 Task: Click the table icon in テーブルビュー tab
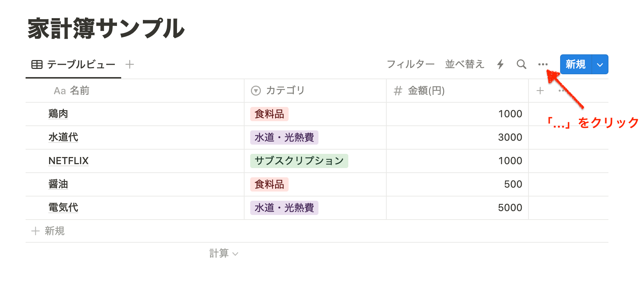pos(37,65)
